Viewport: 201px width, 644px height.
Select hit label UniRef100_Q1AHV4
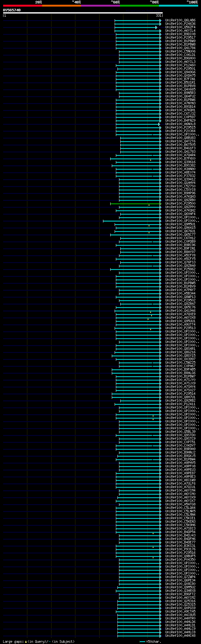[x=180, y=183]
